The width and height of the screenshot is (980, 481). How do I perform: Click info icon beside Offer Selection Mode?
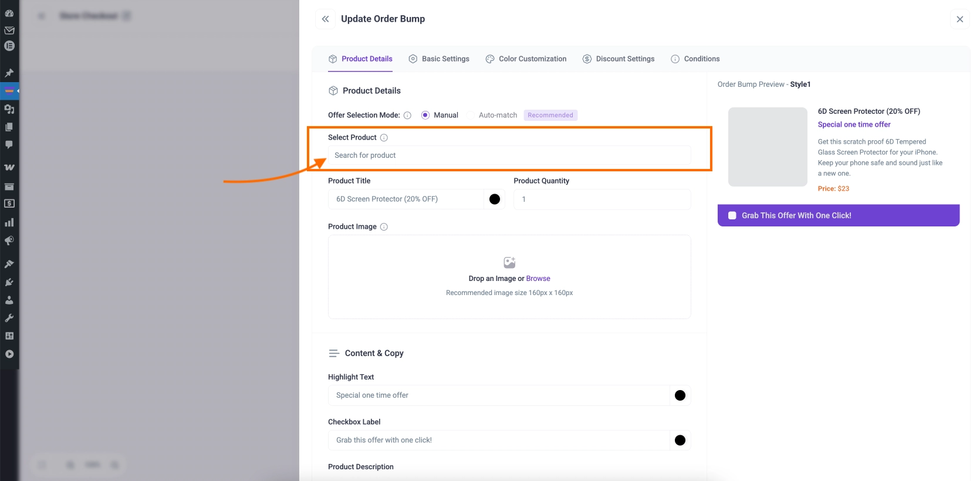tap(407, 116)
